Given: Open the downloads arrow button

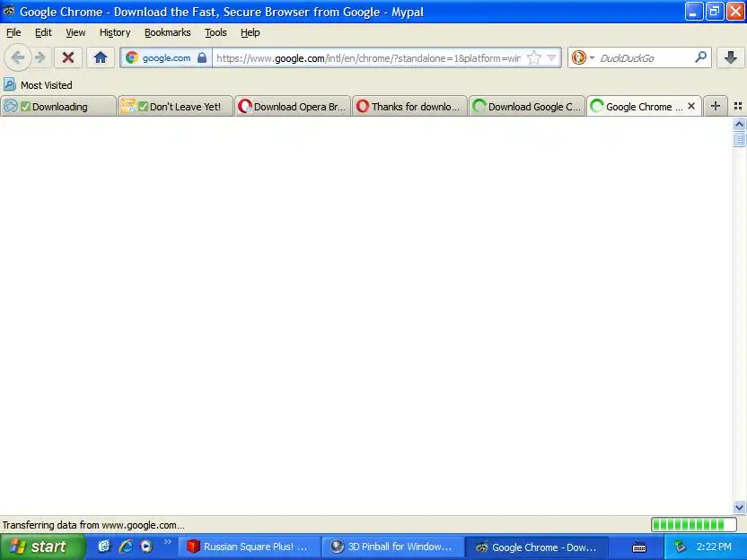Looking at the screenshot, I should click(730, 57).
